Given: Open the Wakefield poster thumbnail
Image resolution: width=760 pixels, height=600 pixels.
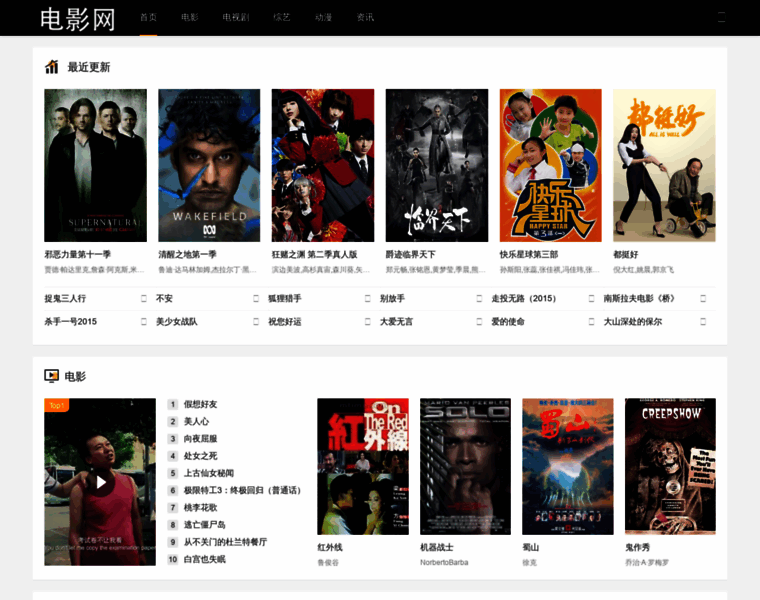Looking at the screenshot, I should (x=209, y=165).
